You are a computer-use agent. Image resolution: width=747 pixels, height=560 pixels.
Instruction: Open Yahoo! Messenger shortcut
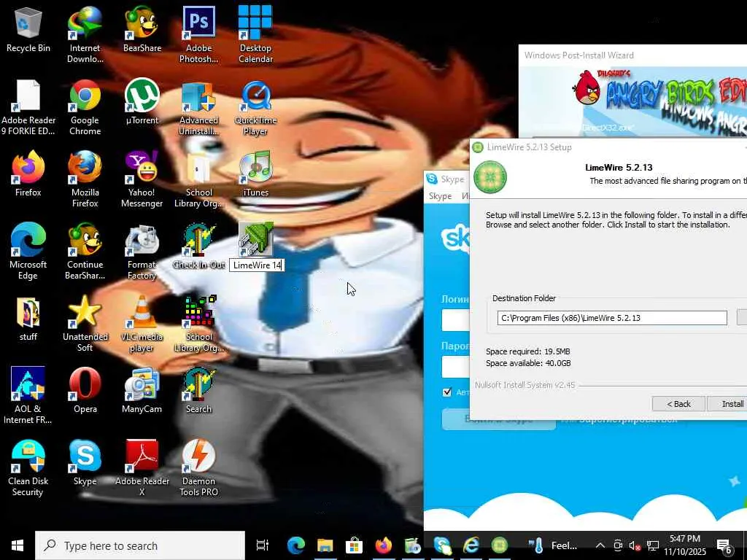(142, 179)
